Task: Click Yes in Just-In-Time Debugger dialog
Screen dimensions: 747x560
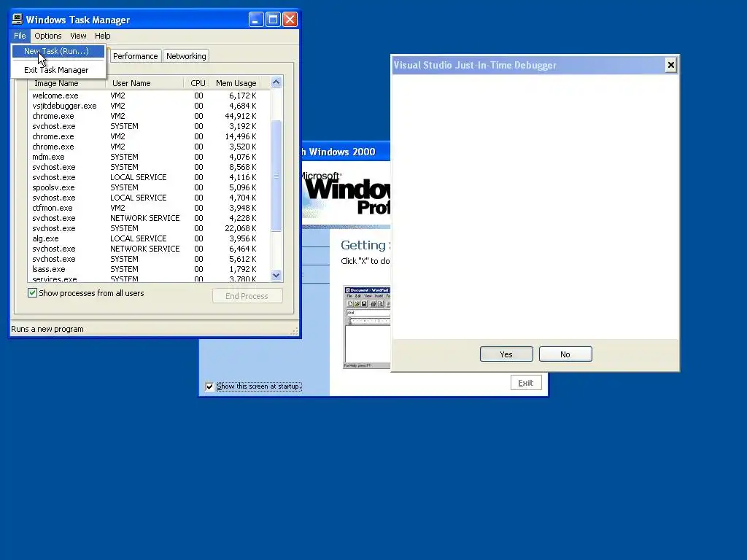Action: tap(506, 354)
